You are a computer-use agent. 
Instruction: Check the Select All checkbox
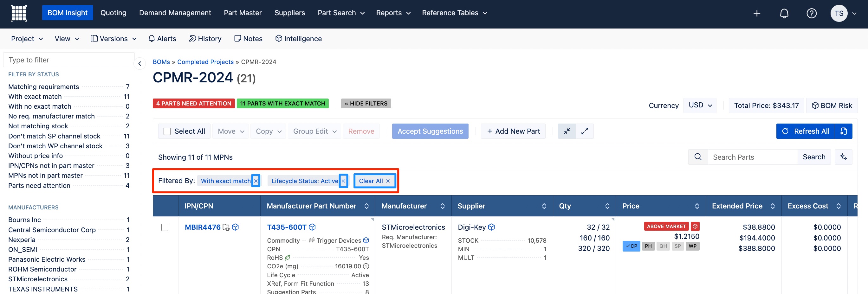tap(167, 131)
